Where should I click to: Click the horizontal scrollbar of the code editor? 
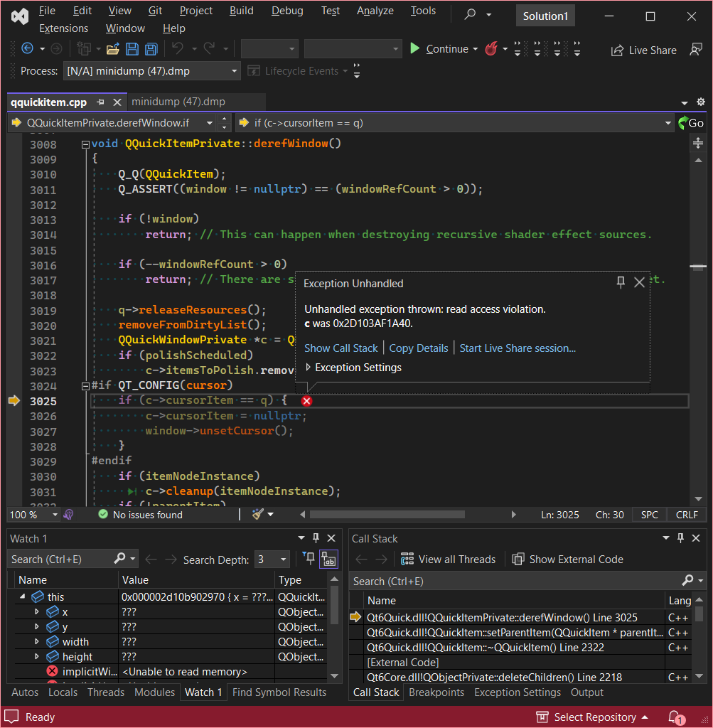387,514
